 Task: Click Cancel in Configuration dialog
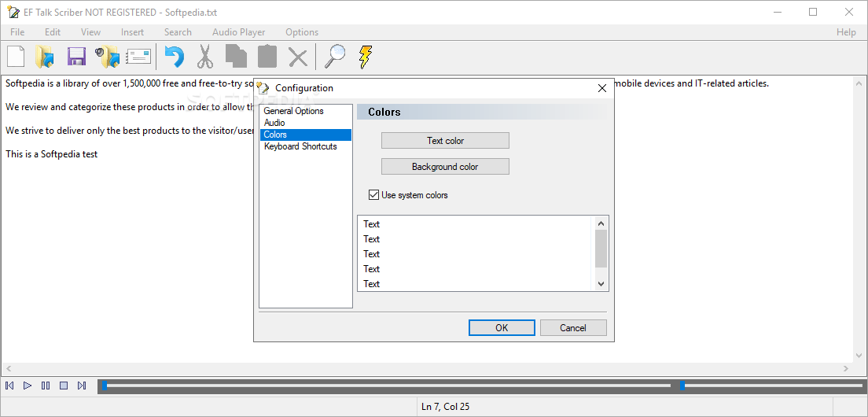tap(573, 328)
